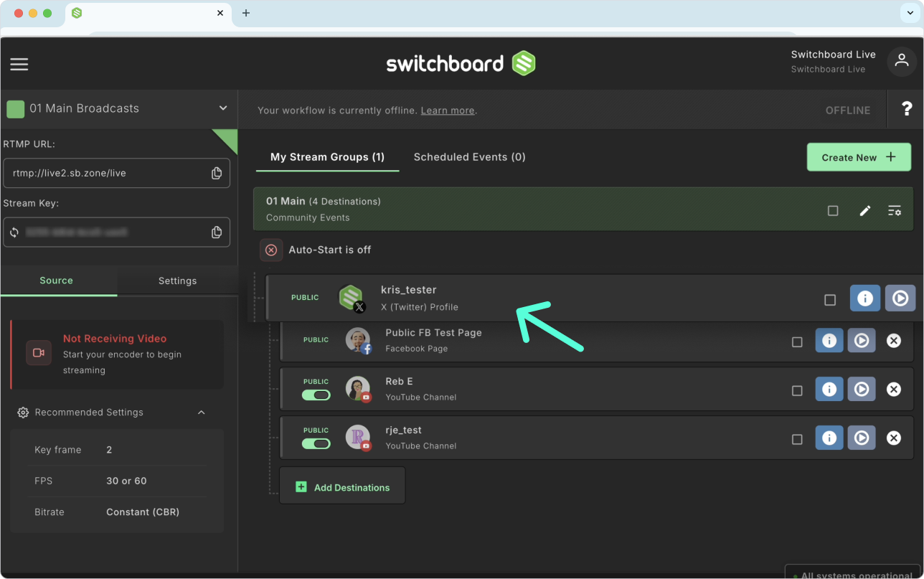The height and width of the screenshot is (579, 924).
Task: Follow the Learn more link
Action: click(448, 110)
